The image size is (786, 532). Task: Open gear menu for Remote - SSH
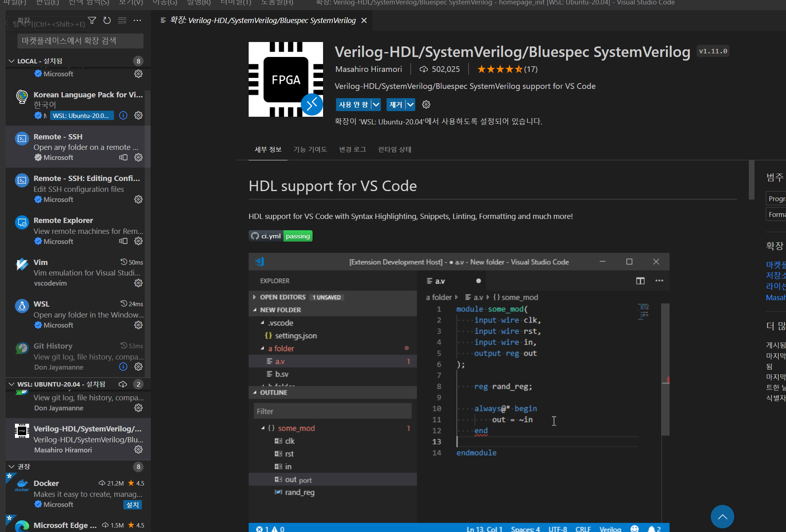pyautogui.click(x=138, y=158)
